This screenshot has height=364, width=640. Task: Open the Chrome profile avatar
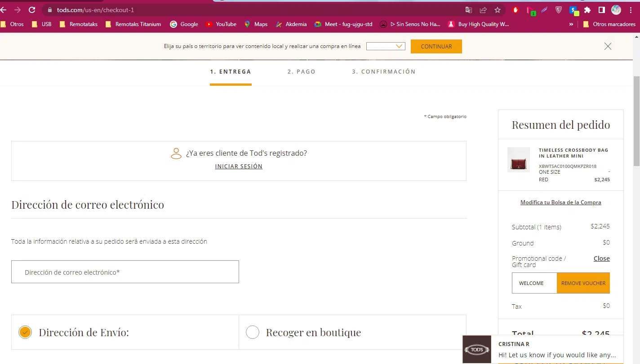616,10
